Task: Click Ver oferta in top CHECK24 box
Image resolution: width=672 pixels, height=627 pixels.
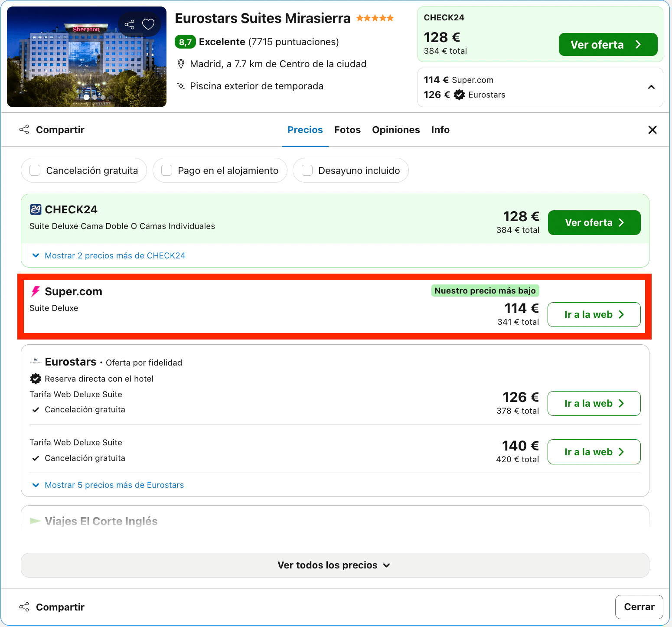Action: [608, 45]
